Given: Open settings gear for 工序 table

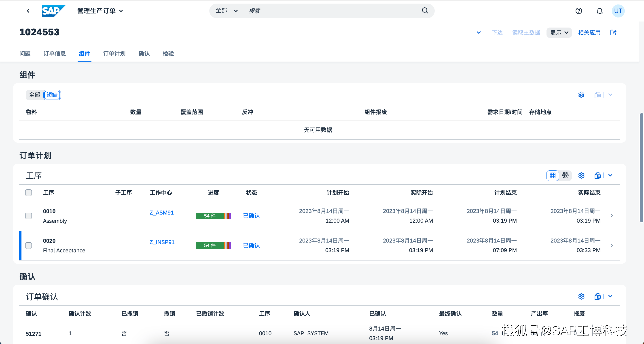Looking at the screenshot, I should 581,176.
